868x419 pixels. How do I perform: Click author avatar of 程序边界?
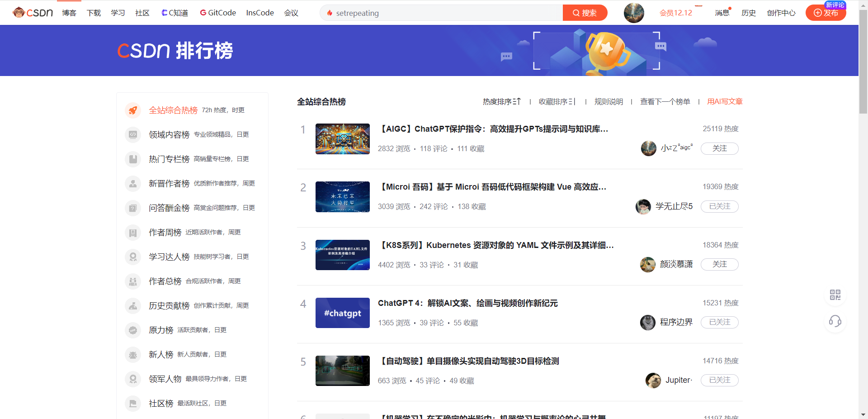click(647, 322)
